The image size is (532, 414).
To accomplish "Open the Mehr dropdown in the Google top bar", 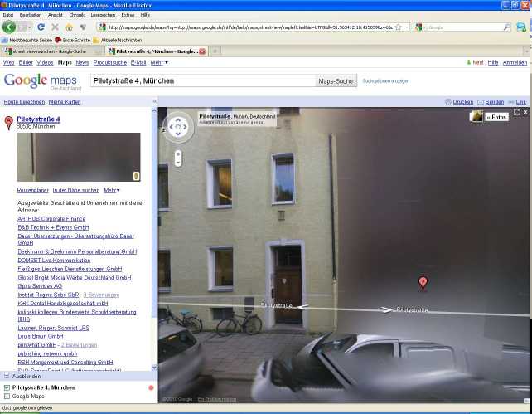I will [x=159, y=62].
